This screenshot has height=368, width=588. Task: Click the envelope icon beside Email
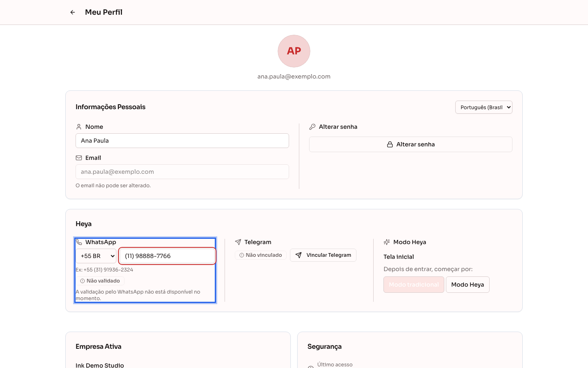pyautogui.click(x=79, y=158)
